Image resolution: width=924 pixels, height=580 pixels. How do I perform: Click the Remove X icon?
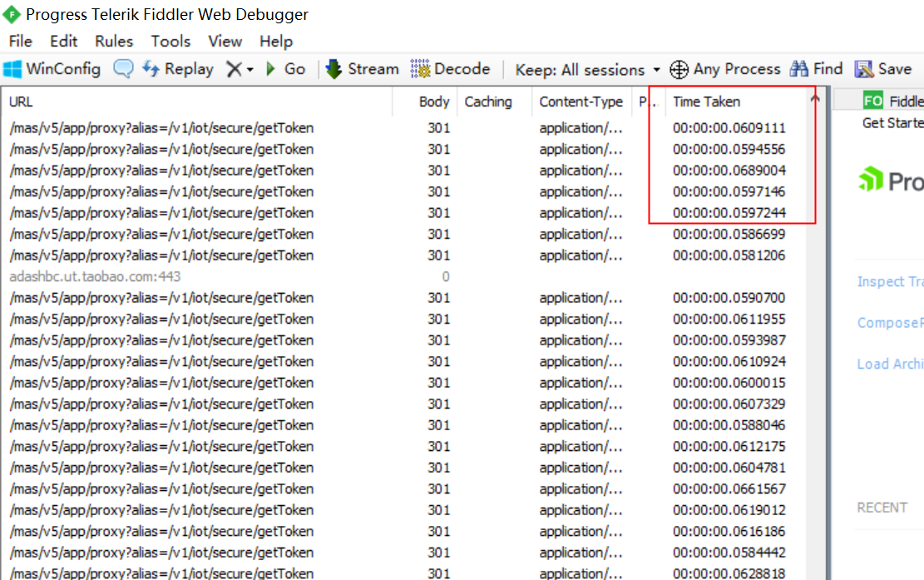coord(234,70)
